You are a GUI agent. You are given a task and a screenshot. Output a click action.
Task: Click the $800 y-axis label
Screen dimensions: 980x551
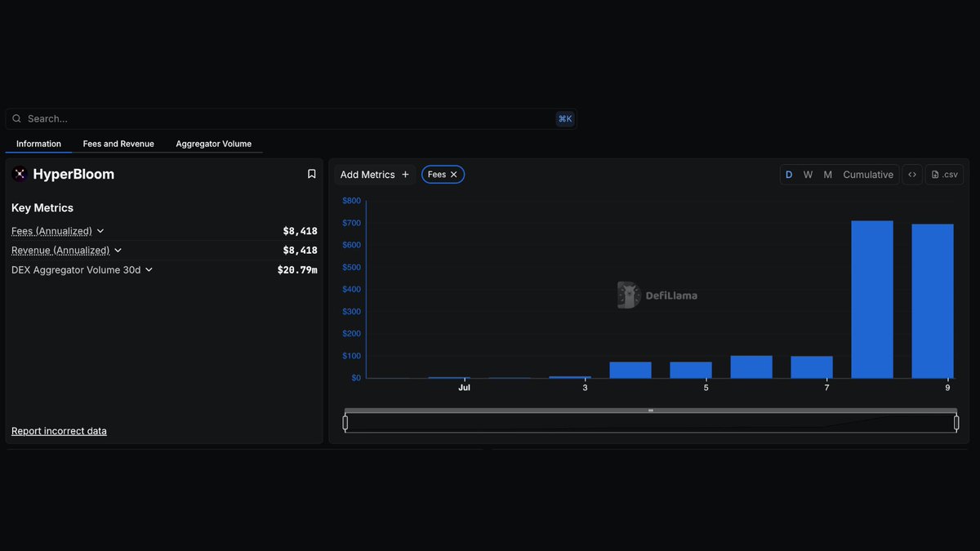351,201
